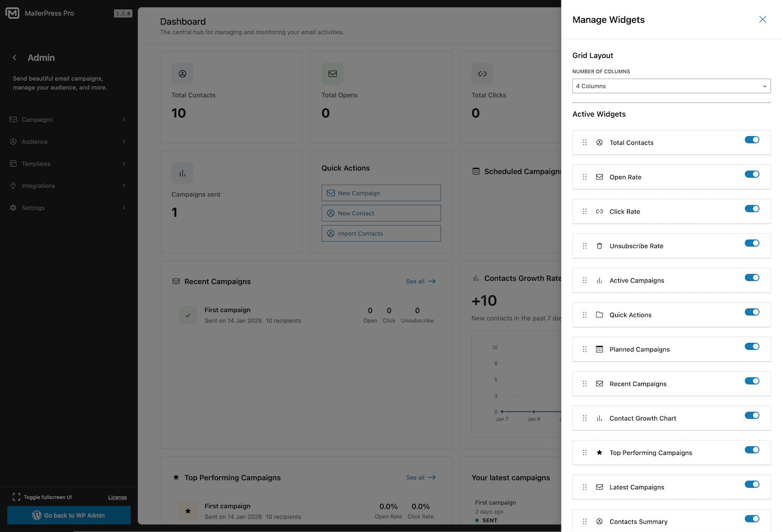This screenshot has height=532, width=782.
Task: Disable the Open Rate widget toggle
Action: click(752, 174)
